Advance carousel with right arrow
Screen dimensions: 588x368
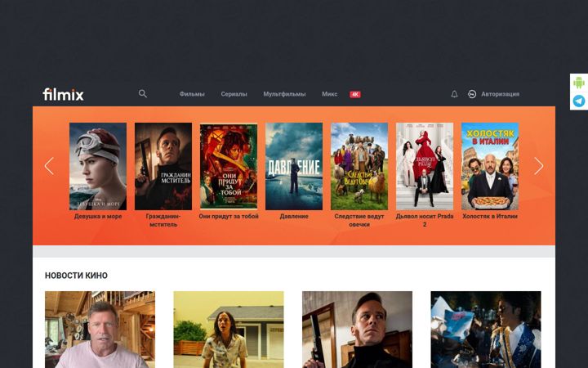click(x=538, y=165)
